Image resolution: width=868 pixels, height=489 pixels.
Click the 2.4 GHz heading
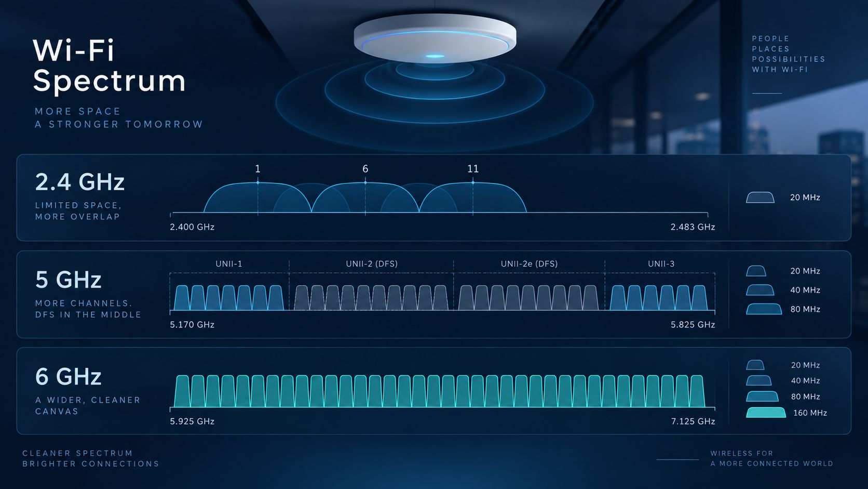tap(80, 182)
